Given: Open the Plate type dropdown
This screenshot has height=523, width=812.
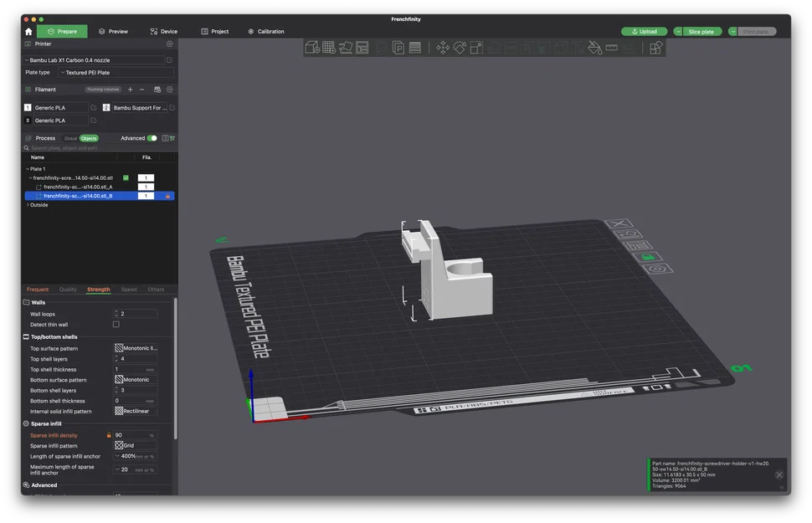Looking at the screenshot, I should click(116, 73).
